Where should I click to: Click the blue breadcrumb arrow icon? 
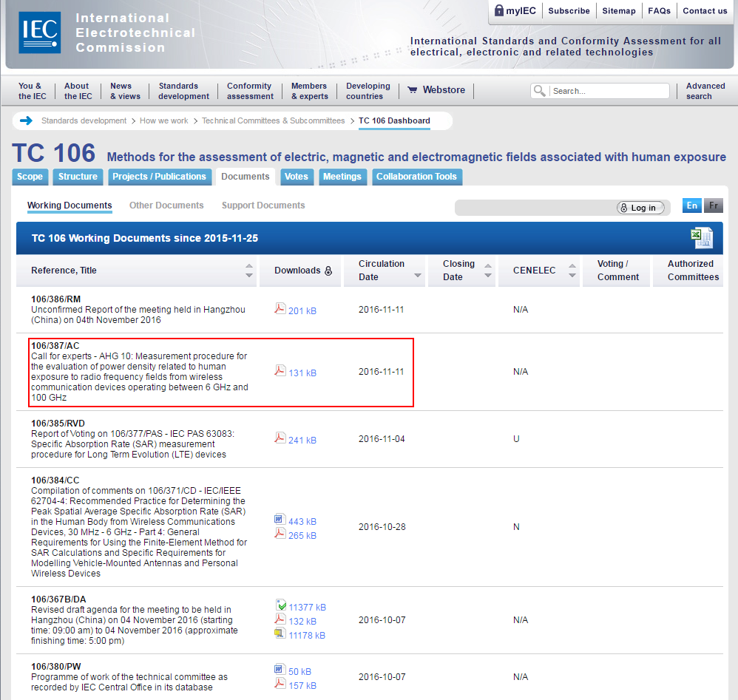26,120
